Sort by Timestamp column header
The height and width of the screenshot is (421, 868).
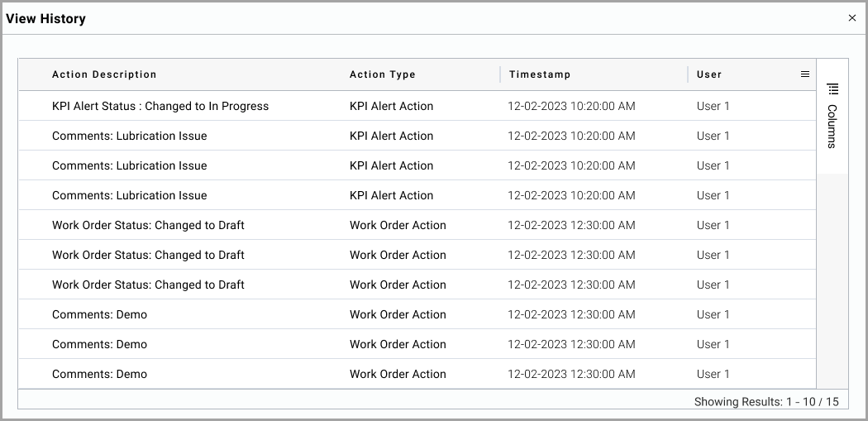coord(540,74)
